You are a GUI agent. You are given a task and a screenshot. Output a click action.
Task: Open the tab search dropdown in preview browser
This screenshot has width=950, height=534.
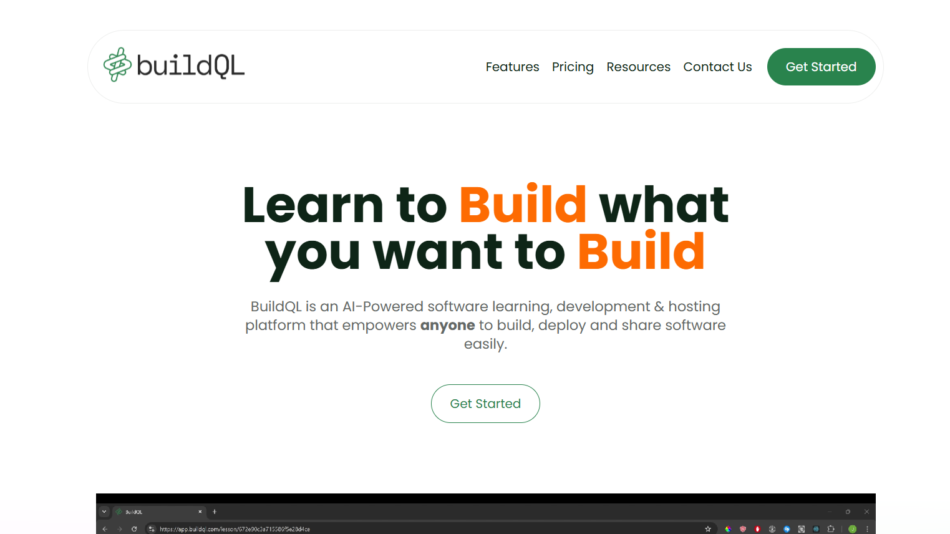point(104,512)
